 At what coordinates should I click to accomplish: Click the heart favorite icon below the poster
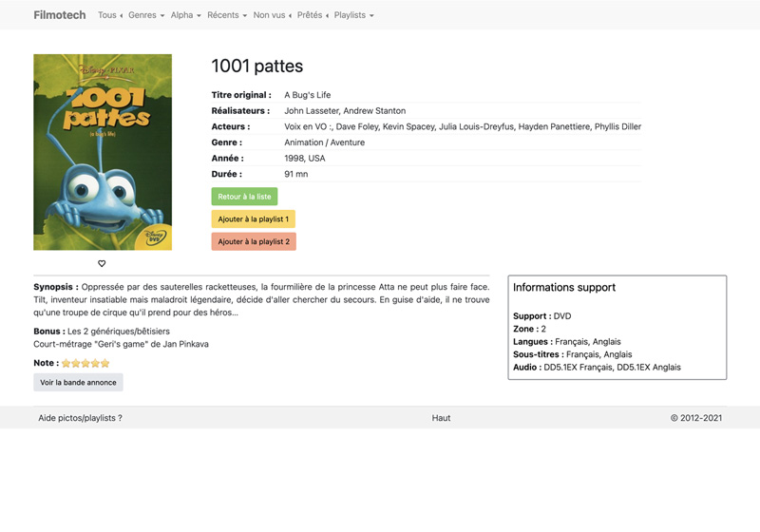click(x=102, y=263)
